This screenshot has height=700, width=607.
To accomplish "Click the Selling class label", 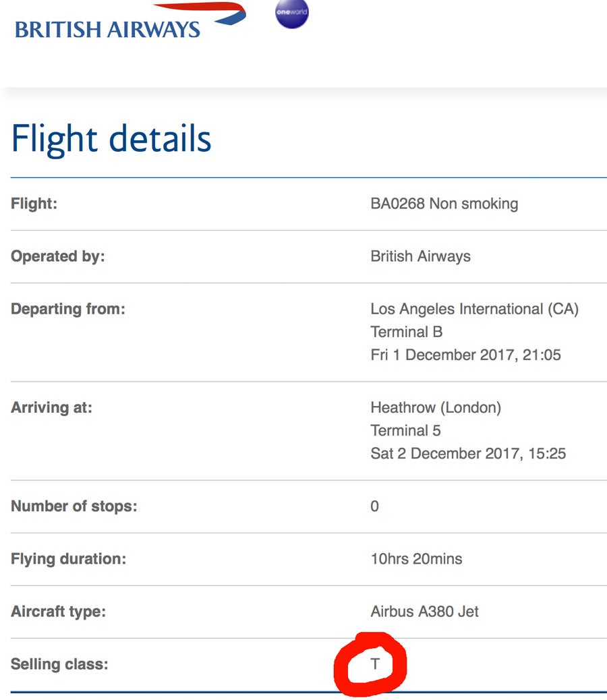I will tap(59, 664).
